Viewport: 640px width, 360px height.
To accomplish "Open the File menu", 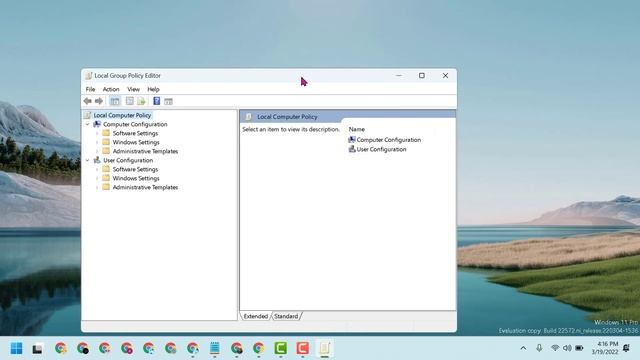I will point(91,89).
